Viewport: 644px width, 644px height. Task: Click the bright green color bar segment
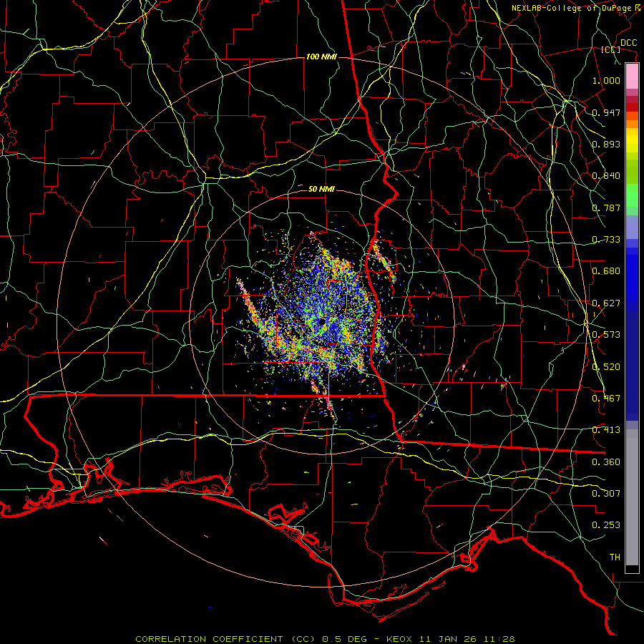click(x=632, y=195)
